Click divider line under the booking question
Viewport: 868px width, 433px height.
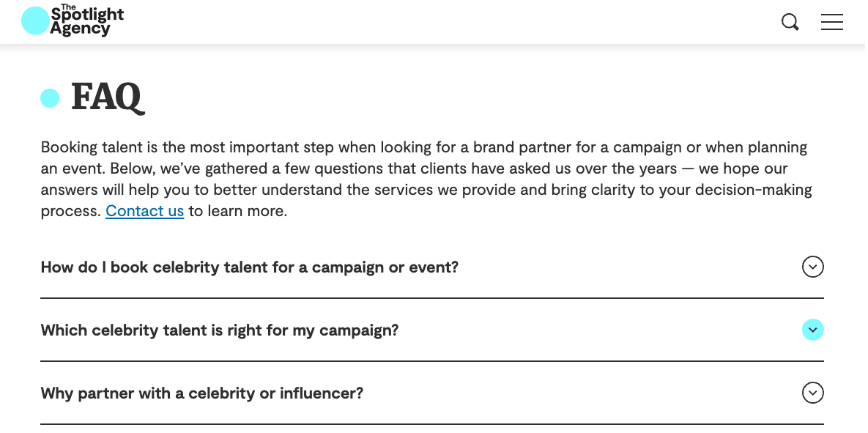(431, 298)
